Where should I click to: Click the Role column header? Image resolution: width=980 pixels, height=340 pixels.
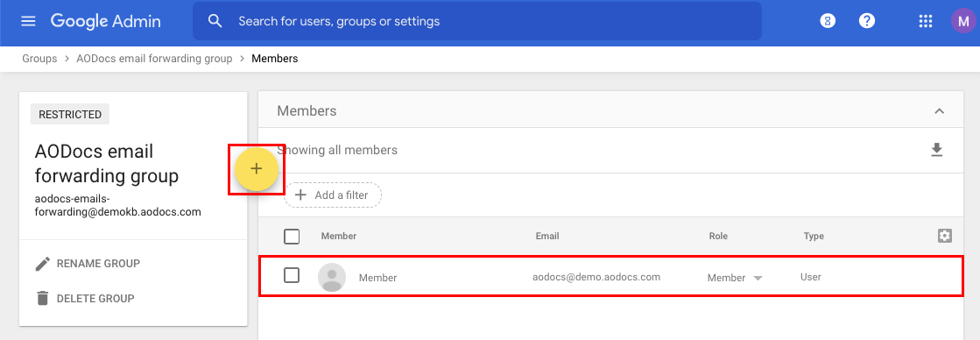(718, 237)
